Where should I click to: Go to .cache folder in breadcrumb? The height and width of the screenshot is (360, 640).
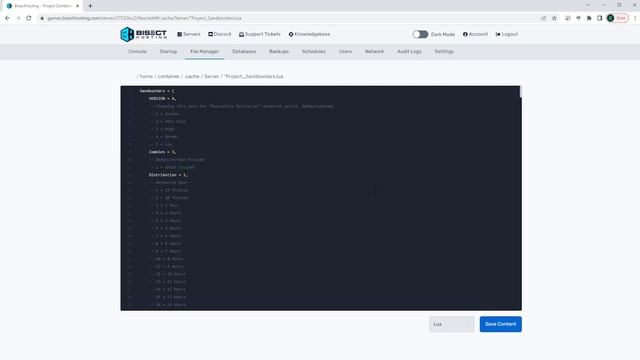coord(192,76)
